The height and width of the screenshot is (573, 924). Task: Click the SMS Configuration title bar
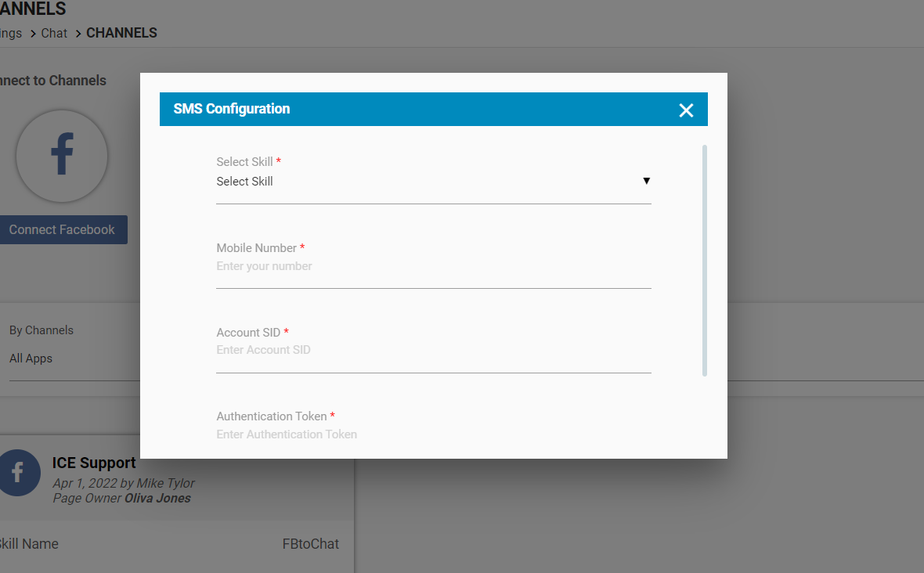(392, 110)
